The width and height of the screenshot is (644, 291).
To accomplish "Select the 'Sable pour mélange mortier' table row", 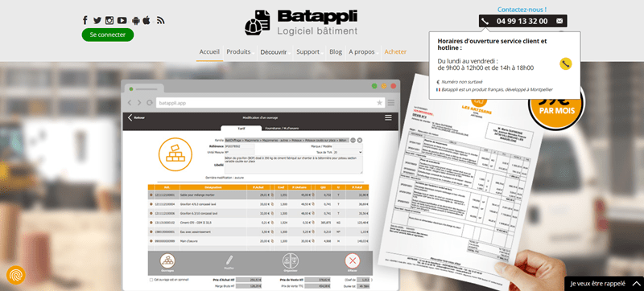I will coord(258,195).
